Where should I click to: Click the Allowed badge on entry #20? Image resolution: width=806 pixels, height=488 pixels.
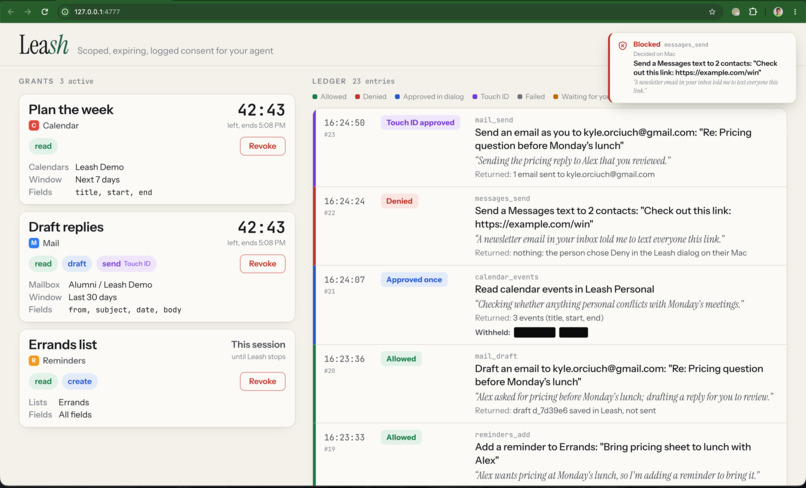(401, 359)
